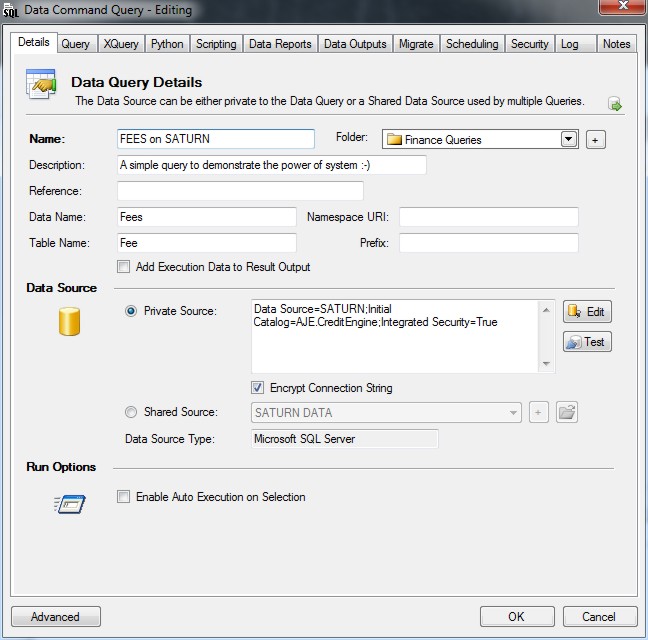The image size is (648, 640).
Task: Click the Advanced button
Action: tap(56, 617)
